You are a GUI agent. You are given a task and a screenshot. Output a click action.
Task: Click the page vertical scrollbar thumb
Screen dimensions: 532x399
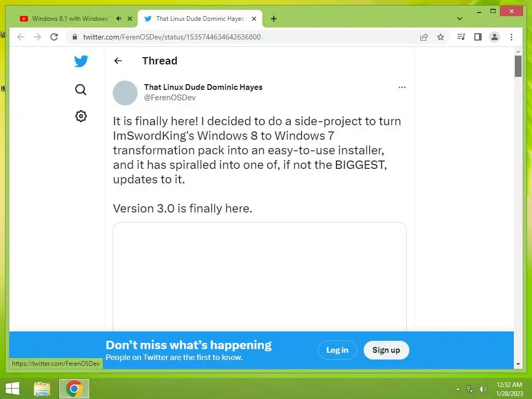point(518,66)
